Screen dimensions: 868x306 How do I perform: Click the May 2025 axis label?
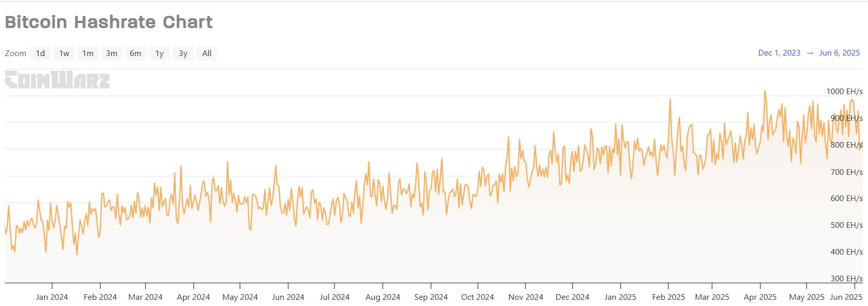coord(807,297)
